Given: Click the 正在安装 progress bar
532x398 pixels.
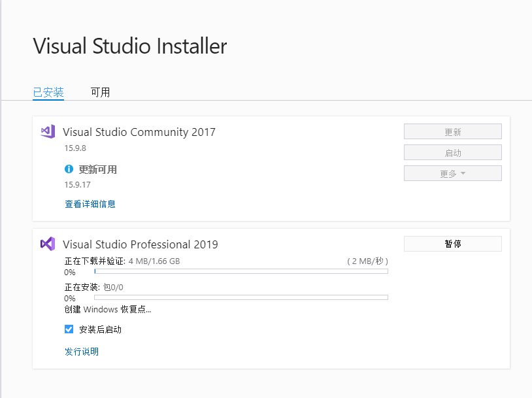Looking at the screenshot, I should coord(241,297).
